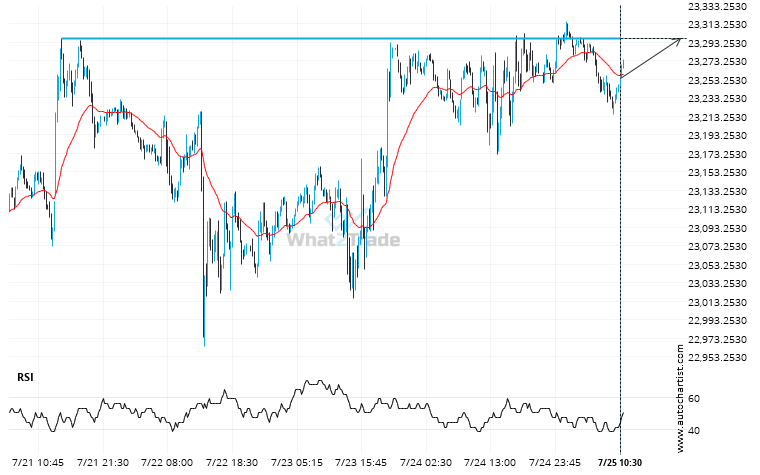Click the 23,313.2530 price axis label
Screen dimensions: 760x475
coord(717,25)
